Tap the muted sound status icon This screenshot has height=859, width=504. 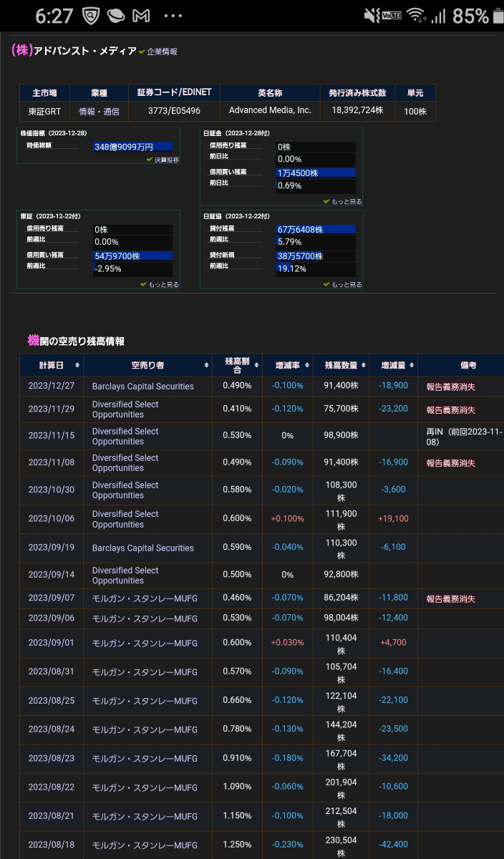[x=372, y=16]
